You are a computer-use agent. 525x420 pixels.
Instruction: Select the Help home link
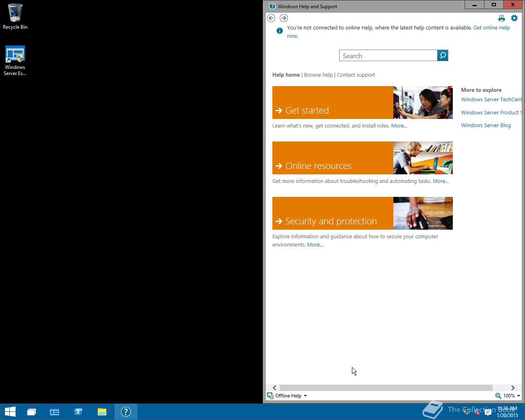tap(286, 75)
